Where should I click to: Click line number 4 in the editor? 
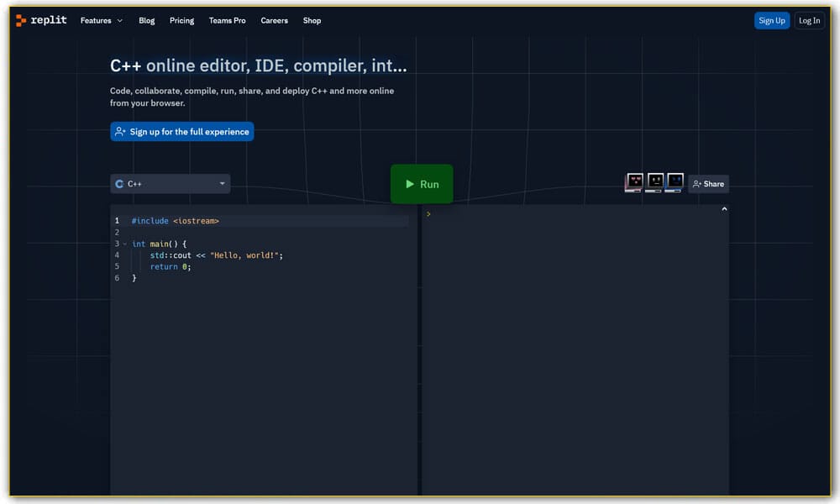point(117,255)
